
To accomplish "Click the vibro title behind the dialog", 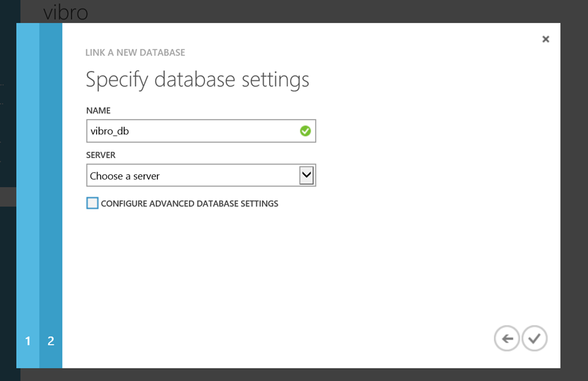I will tap(65, 12).
